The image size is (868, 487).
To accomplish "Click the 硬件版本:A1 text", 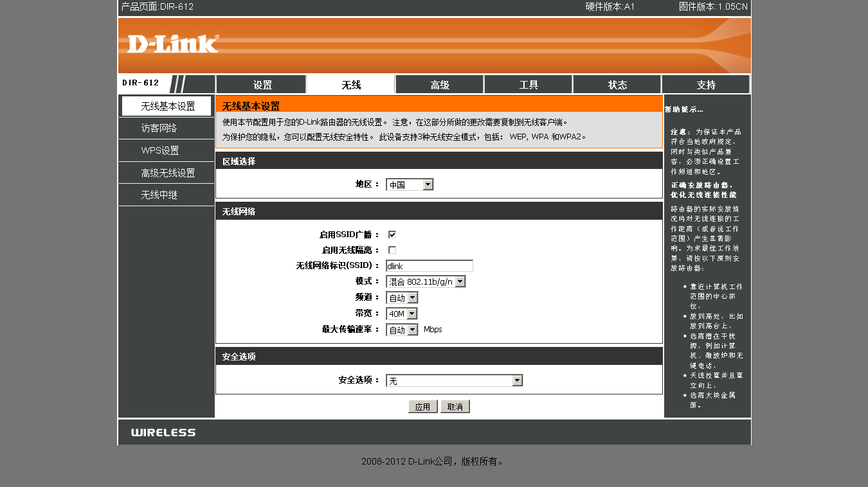I will (610, 7).
